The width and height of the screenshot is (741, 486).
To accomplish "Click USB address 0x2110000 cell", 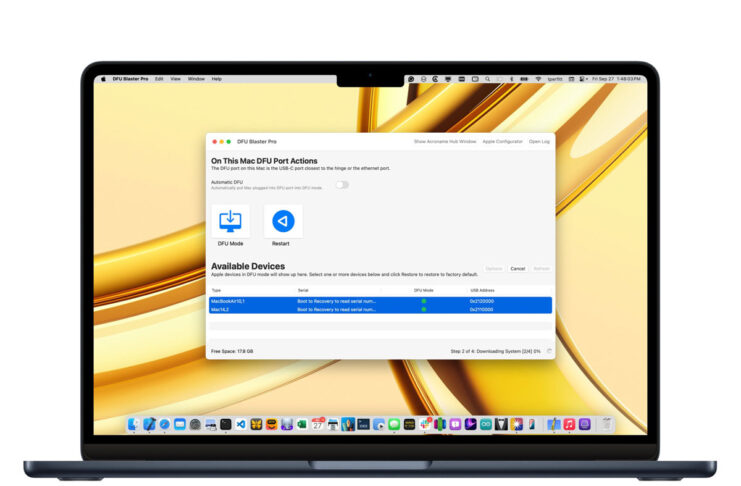I will coord(482,310).
